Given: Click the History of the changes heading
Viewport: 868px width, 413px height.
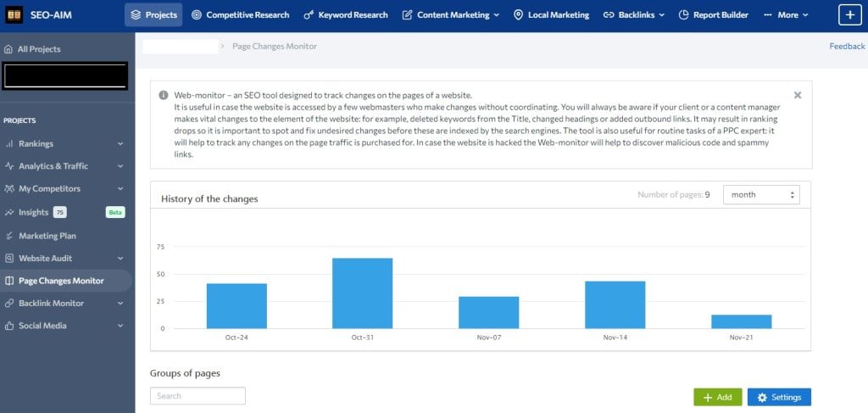Looking at the screenshot, I should (x=209, y=198).
